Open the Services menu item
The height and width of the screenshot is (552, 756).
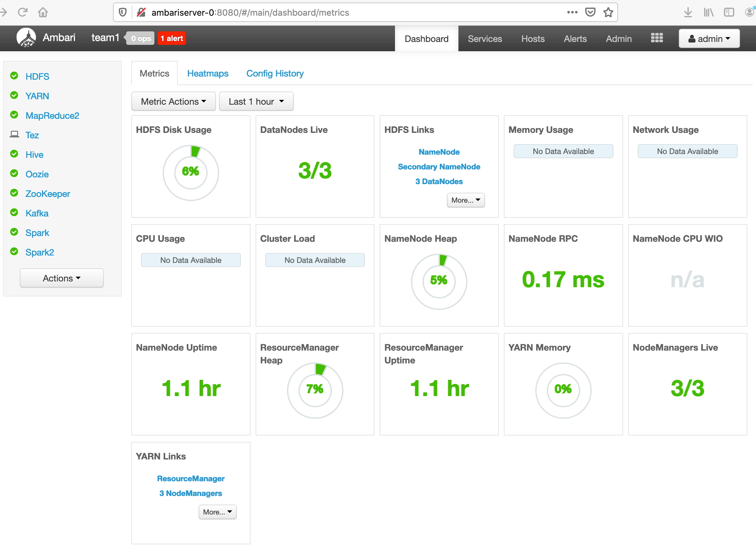(x=484, y=39)
